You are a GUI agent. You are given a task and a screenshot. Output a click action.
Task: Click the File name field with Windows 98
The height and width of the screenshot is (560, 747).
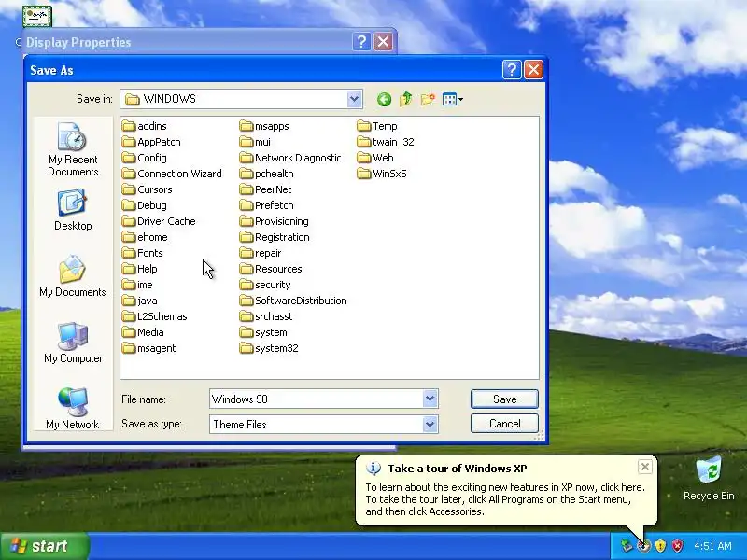(x=316, y=399)
